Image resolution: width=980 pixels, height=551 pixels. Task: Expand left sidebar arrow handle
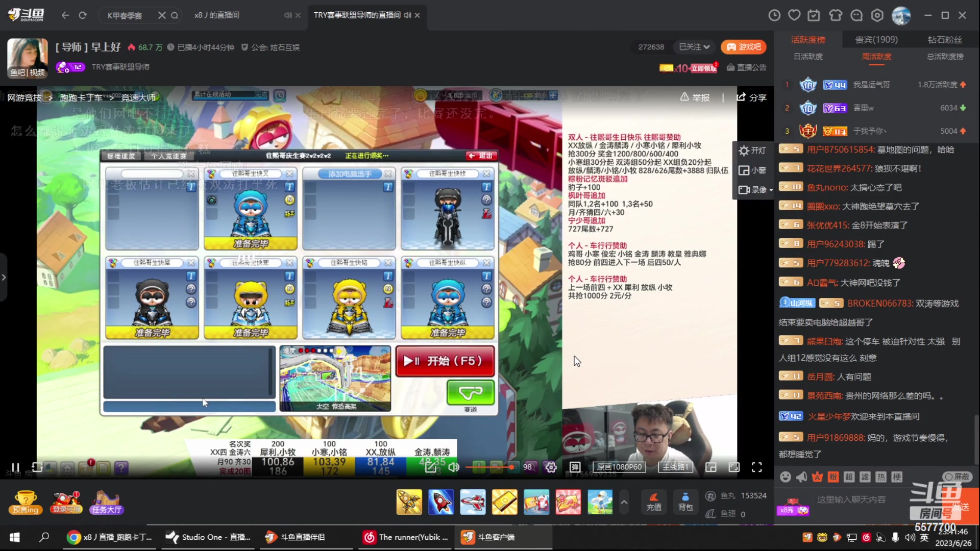click(4, 278)
